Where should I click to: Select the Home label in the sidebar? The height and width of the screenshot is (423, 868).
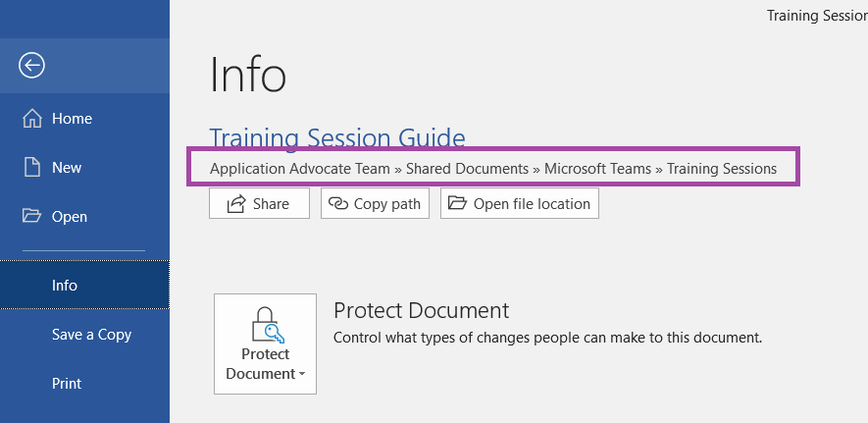pyautogui.click(x=72, y=119)
